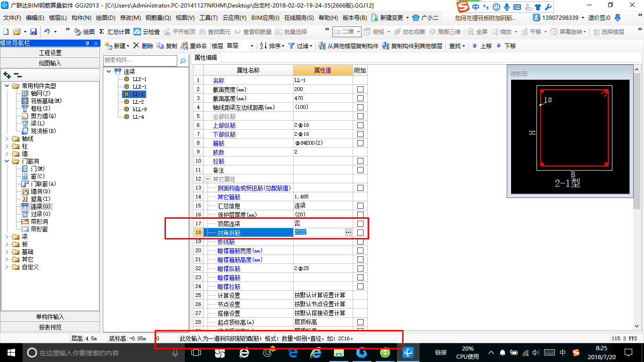Tick the 附加 checkbox for 对角斜筋
Image resolution: width=644 pixels, height=362 pixels.
click(x=360, y=232)
